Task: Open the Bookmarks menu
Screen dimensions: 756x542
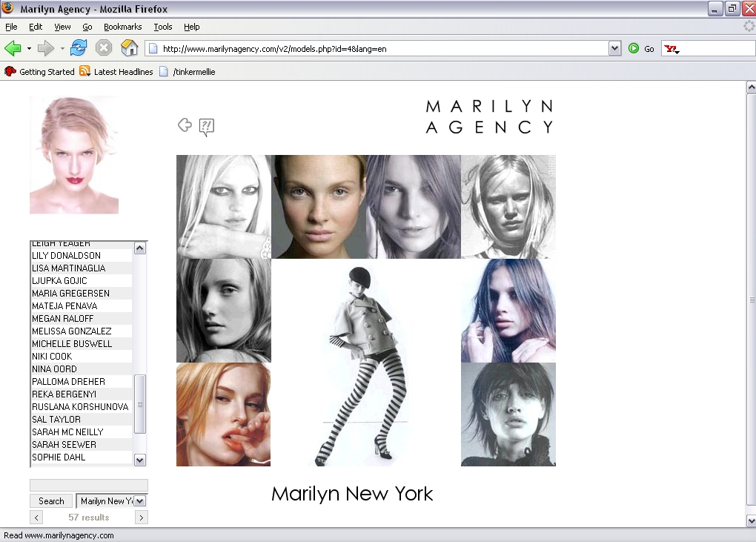Action: (x=122, y=27)
